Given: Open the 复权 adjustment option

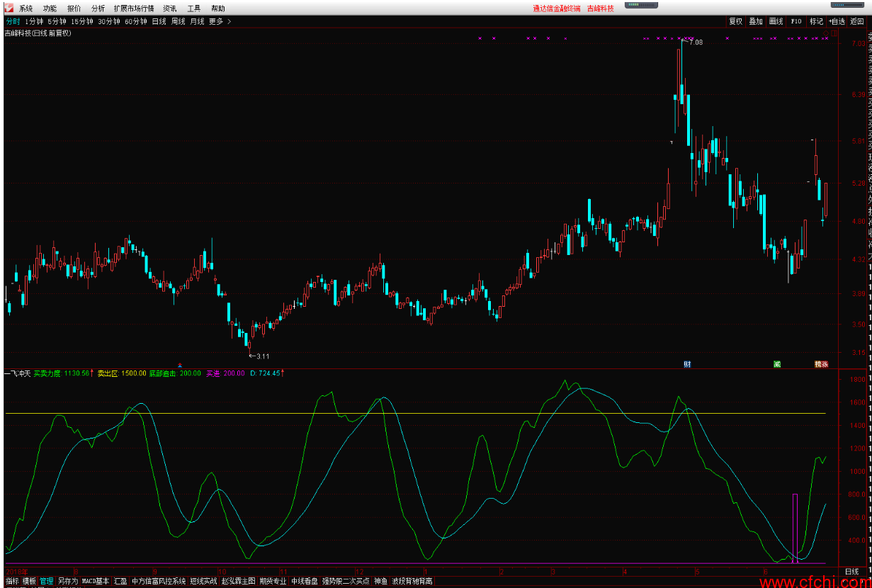Looking at the screenshot, I should click(736, 21).
